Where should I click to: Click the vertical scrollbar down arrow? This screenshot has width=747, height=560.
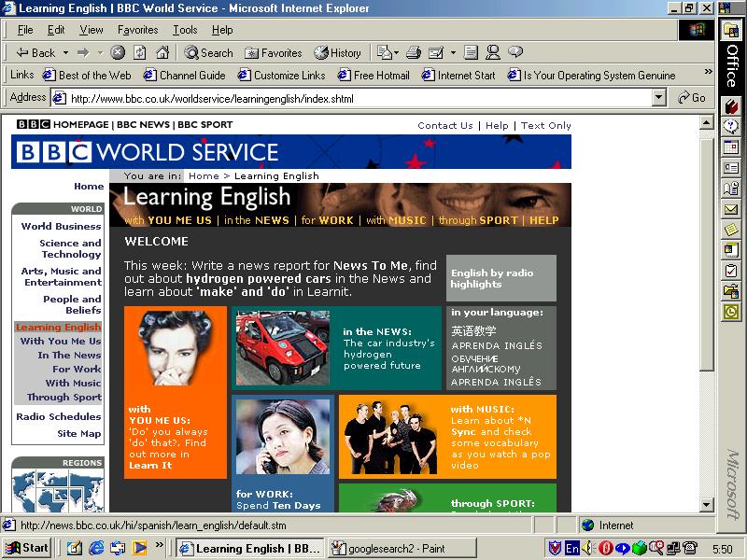(x=706, y=504)
